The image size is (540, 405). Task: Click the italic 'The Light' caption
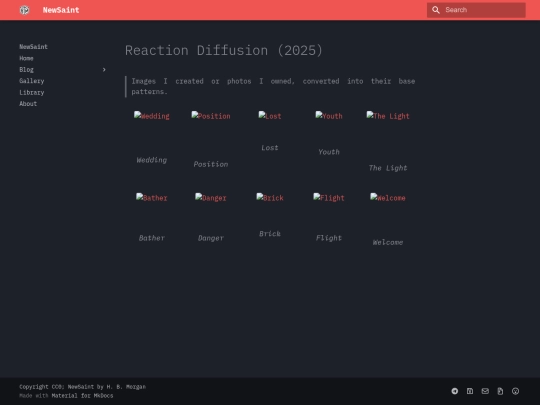coord(388,168)
